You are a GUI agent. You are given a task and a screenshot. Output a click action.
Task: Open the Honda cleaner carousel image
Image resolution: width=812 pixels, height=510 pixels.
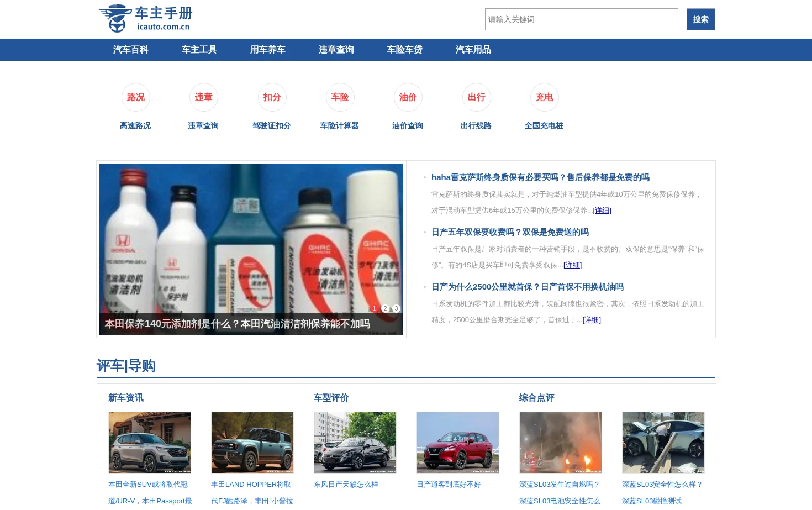[251, 249]
